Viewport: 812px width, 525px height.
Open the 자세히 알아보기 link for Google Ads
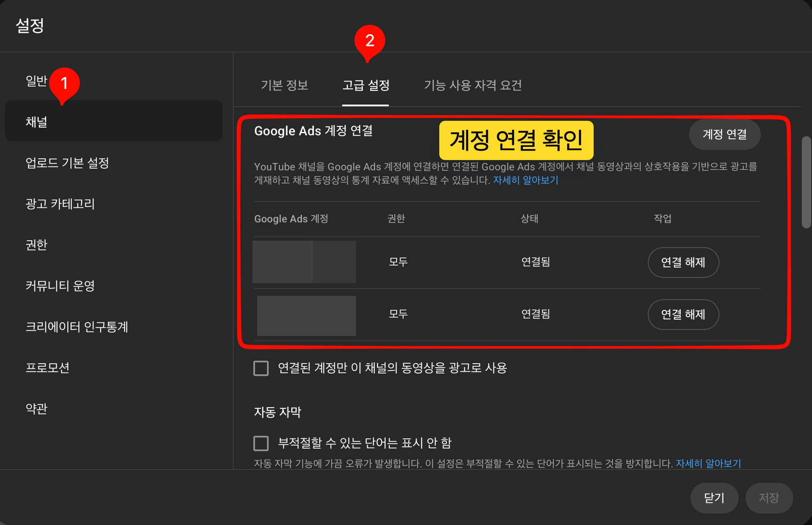tap(525, 180)
